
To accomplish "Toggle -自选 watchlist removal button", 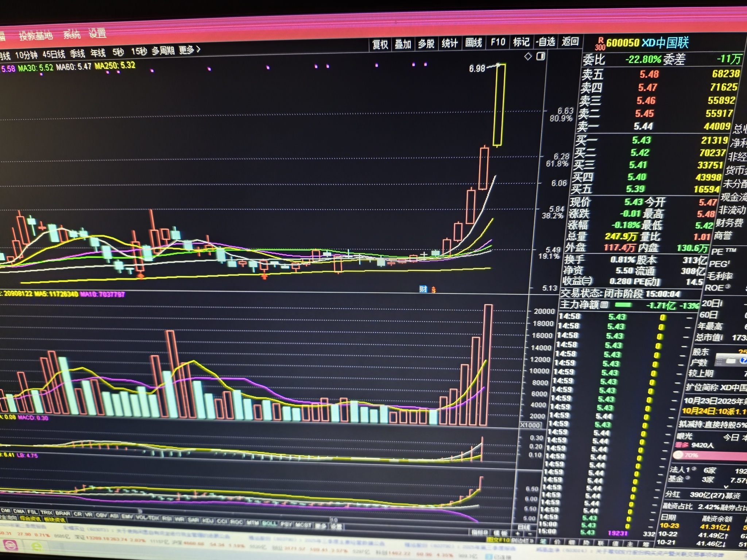I will click(545, 42).
